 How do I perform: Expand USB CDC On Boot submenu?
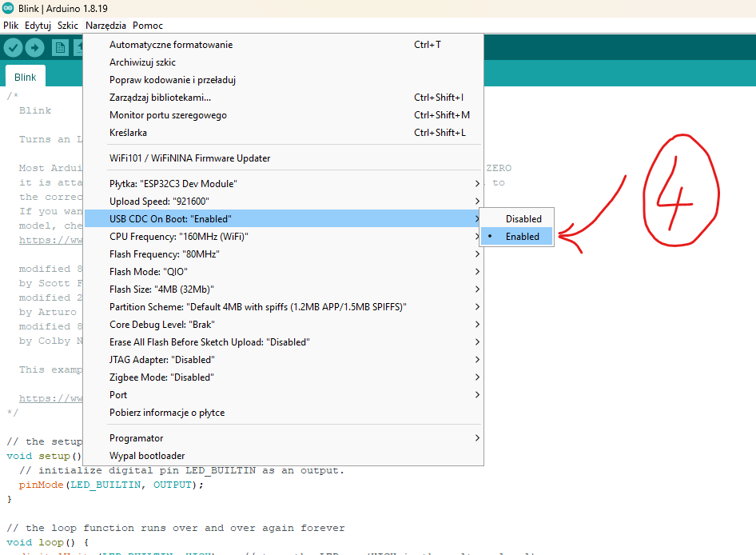(284, 218)
